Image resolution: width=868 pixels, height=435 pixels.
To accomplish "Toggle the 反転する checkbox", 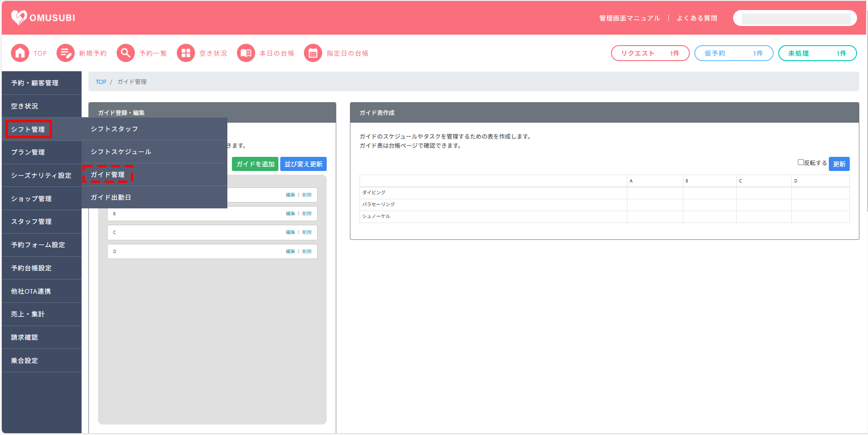I will 800,162.
